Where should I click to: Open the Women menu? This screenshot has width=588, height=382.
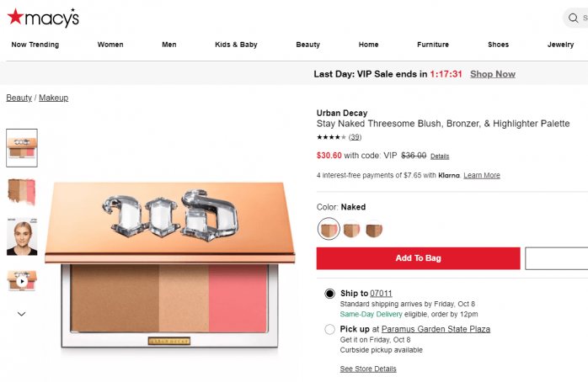tap(110, 45)
